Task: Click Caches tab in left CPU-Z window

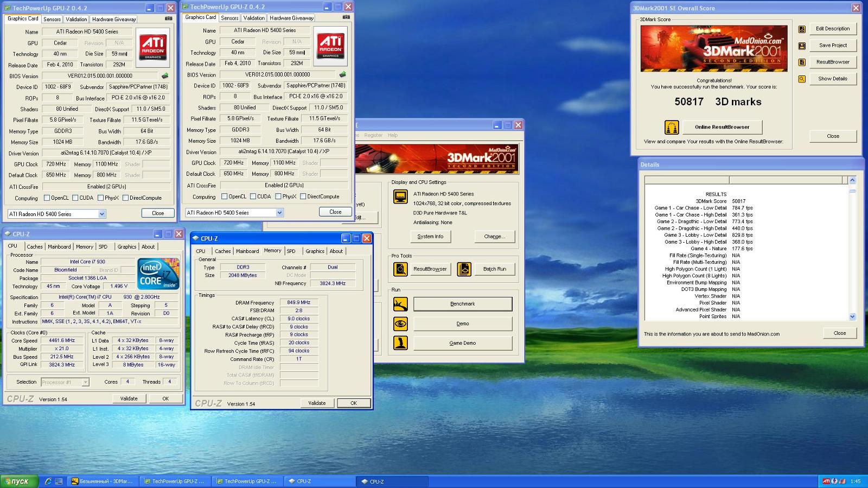Action: tap(35, 246)
